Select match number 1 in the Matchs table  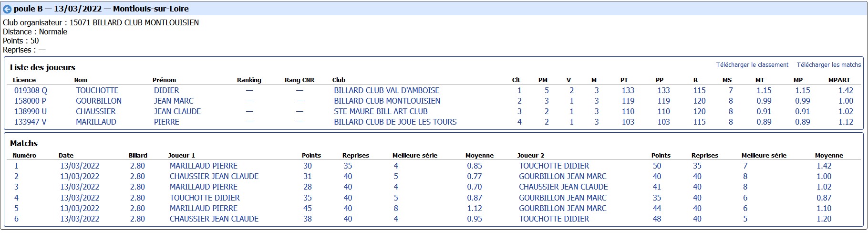16,166
